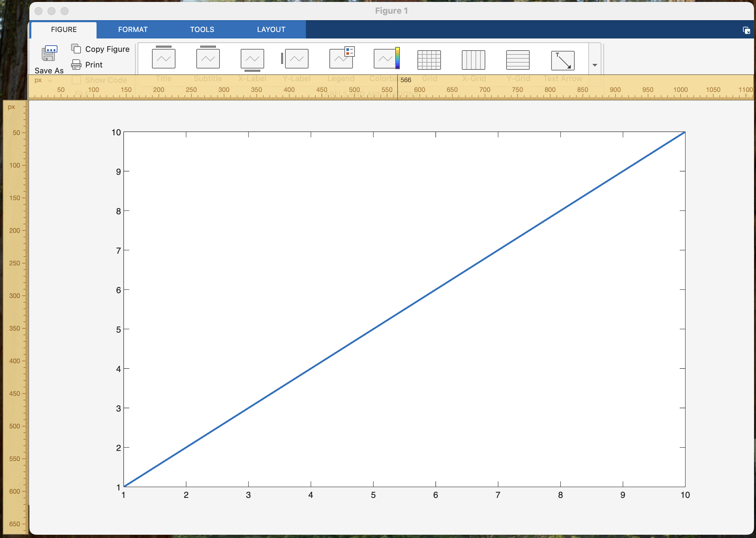Click the Save As floppy disk icon
This screenshot has width=756, height=538.
49,54
